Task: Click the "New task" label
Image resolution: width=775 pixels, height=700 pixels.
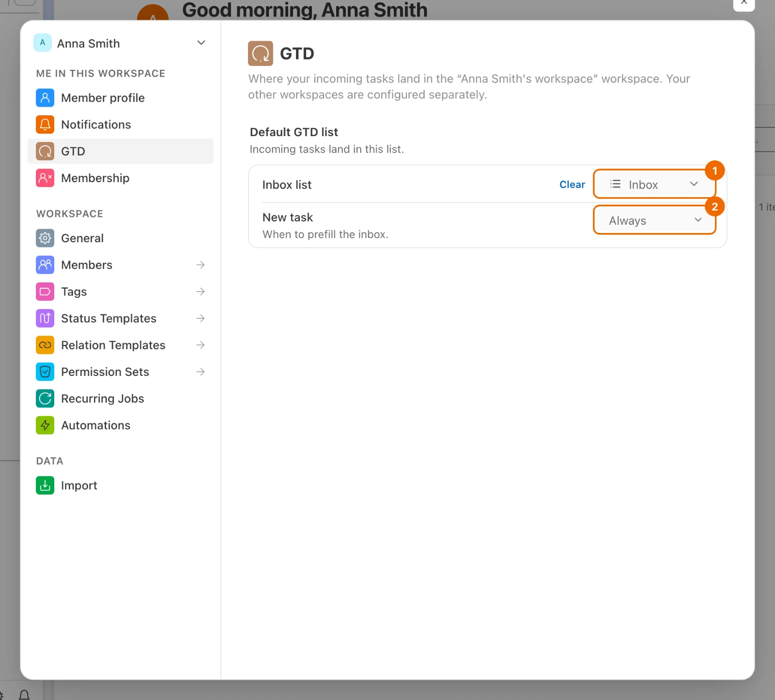Action: (x=288, y=218)
